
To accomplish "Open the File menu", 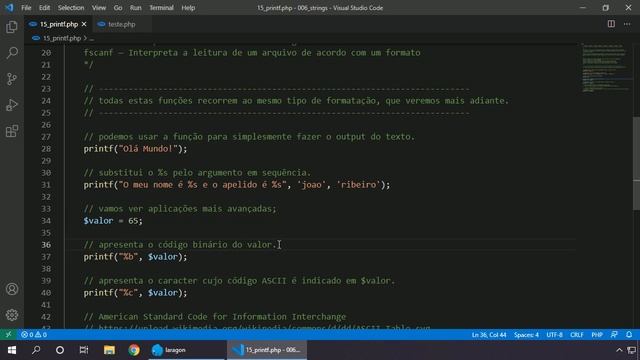I will [26, 8].
